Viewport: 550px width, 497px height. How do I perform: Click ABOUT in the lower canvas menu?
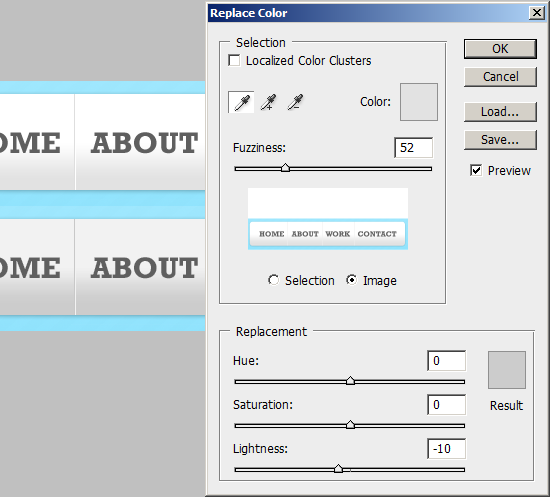pyautogui.click(x=145, y=268)
